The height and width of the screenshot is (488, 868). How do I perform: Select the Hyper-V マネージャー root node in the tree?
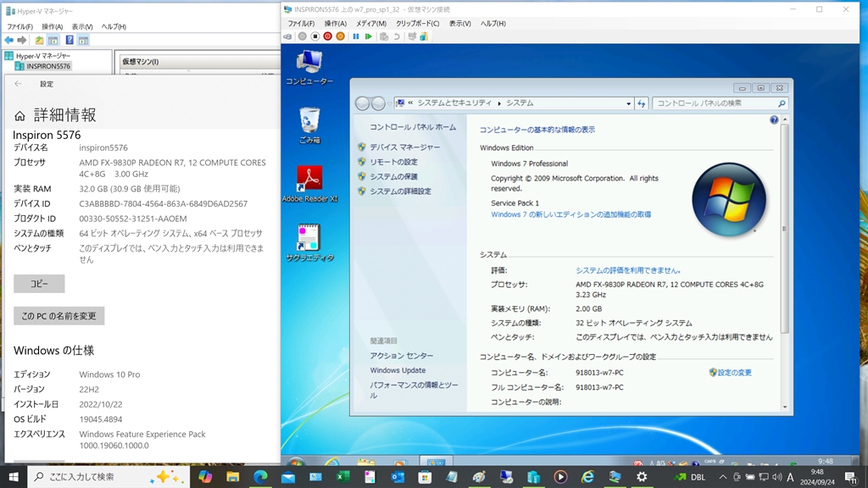click(37, 56)
